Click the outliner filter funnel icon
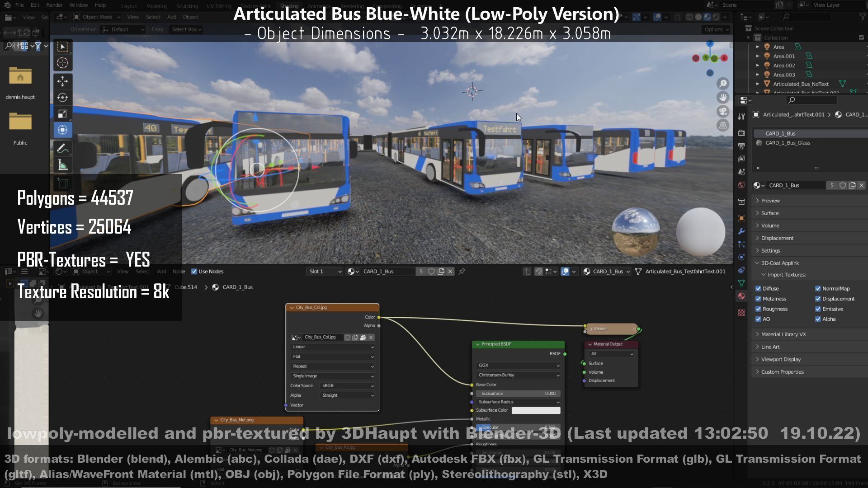868x488 pixels. coord(863,17)
